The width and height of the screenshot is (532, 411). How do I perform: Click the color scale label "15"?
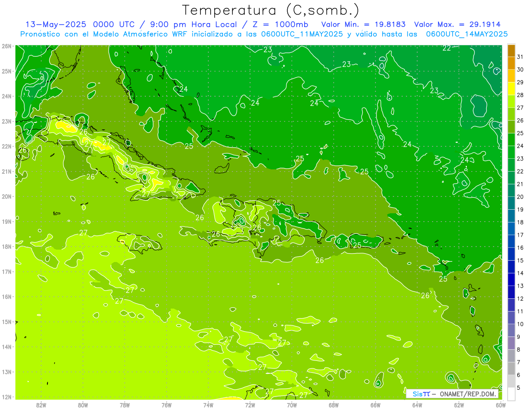(520, 260)
